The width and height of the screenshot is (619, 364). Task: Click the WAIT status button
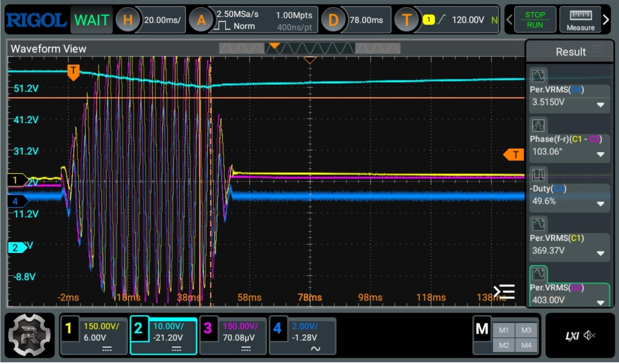pyautogui.click(x=91, y=20)
